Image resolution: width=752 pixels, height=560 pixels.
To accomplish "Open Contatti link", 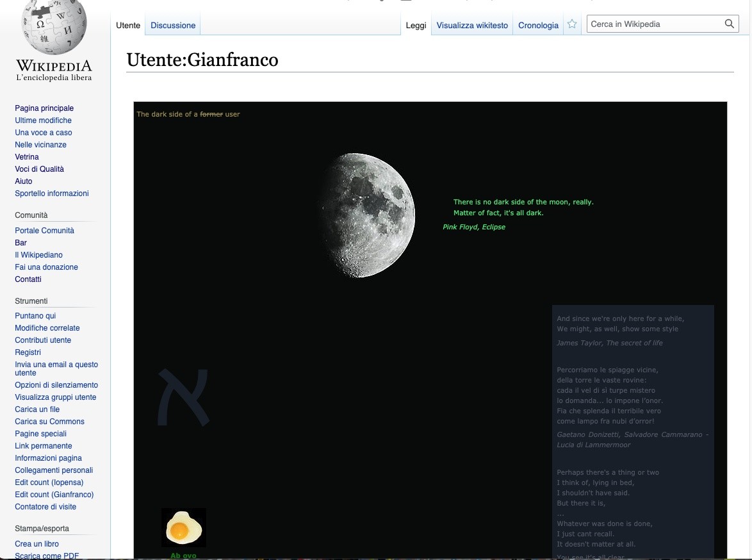I will (28, 279).
